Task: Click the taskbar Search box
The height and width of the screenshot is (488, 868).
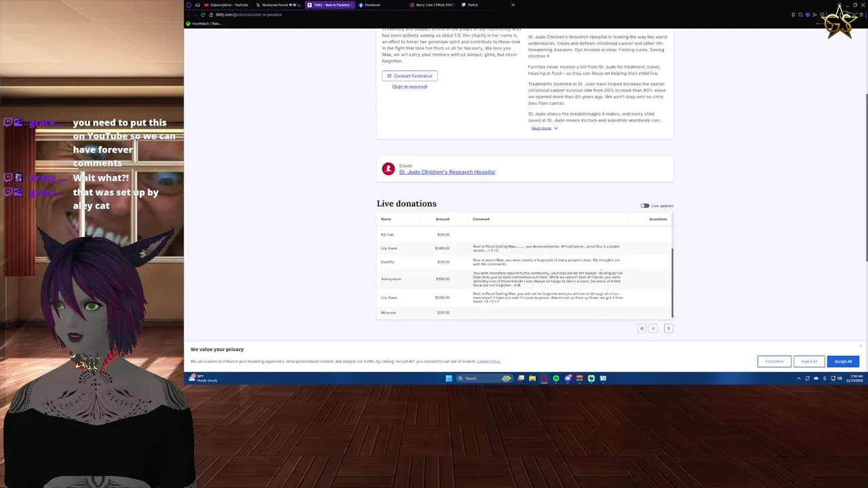Action: click(x=484, y=378)
